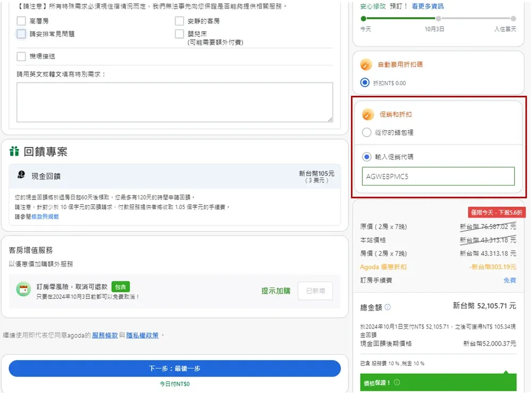532x393 pixels.
Task: Click the 提示加購 text
Action: point(276,291)
